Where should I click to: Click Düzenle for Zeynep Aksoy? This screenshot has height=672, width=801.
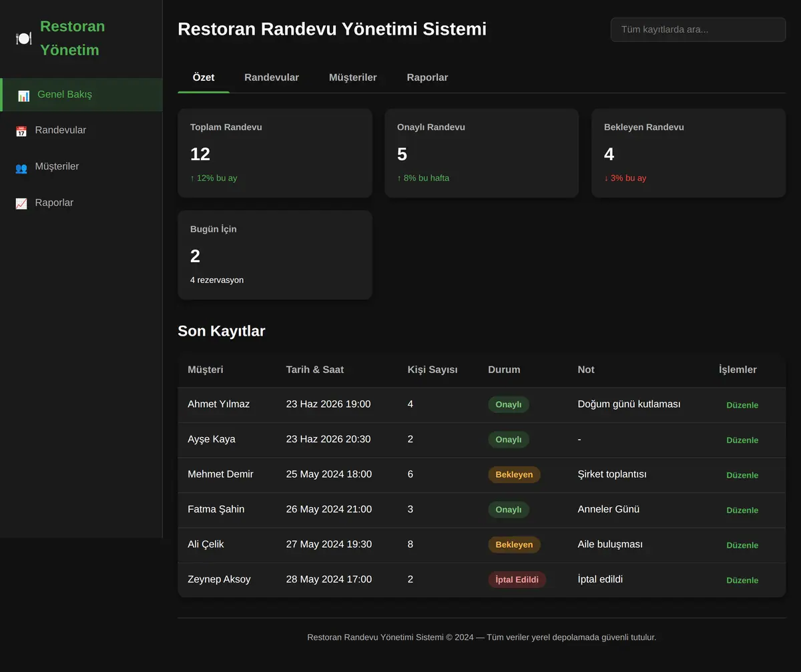[x=742, y=580]
